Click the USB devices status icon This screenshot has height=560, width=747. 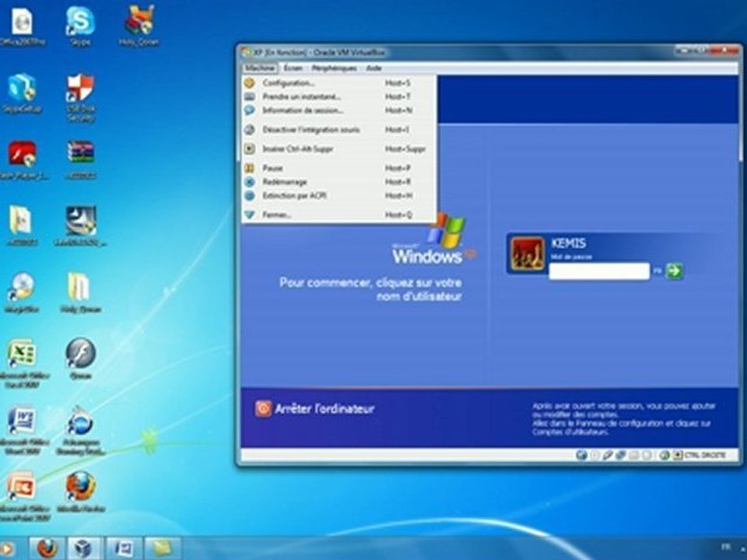[608, 455]
